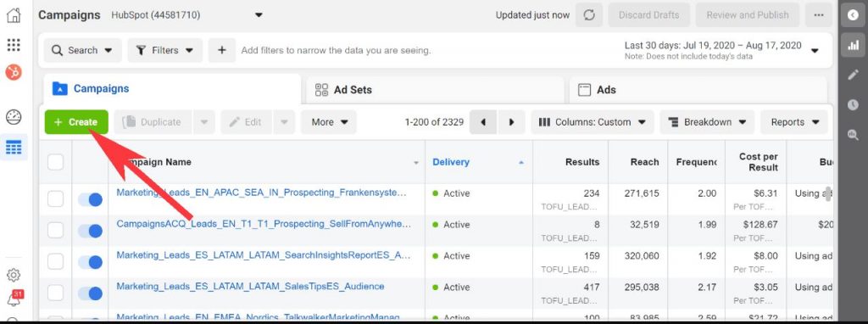
Task: Refresh data with the reload icon
Action: point(589,15)
